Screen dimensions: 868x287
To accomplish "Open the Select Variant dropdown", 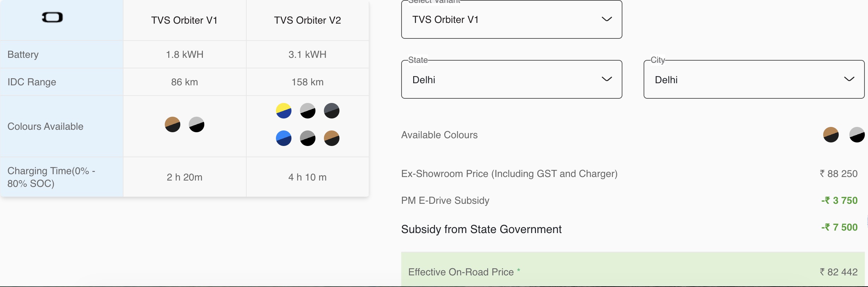I will [x=511, y=20].
